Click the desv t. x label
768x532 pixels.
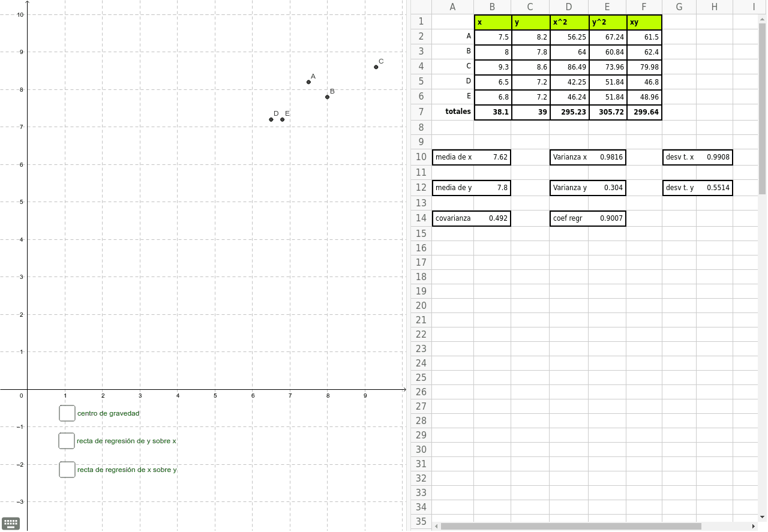pyautogui.click(x=680, y=157)
